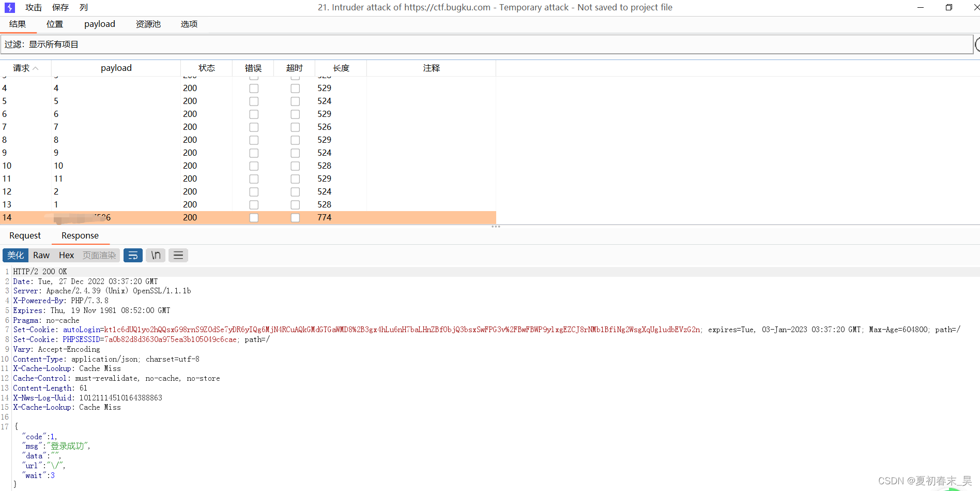Click the Server Apache header line
The width and height of the screenshot is (980, 491).
click(x=102, y=291)
